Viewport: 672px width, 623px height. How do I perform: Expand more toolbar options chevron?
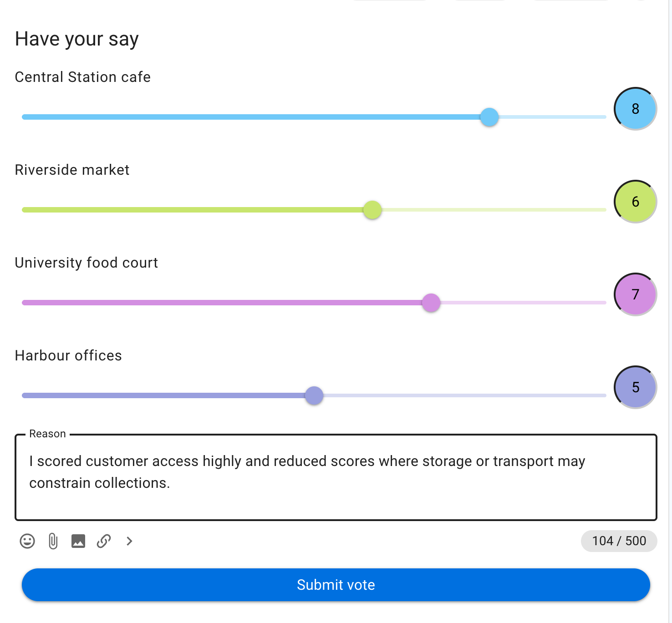pyautogui.click(x=129, y=541)
